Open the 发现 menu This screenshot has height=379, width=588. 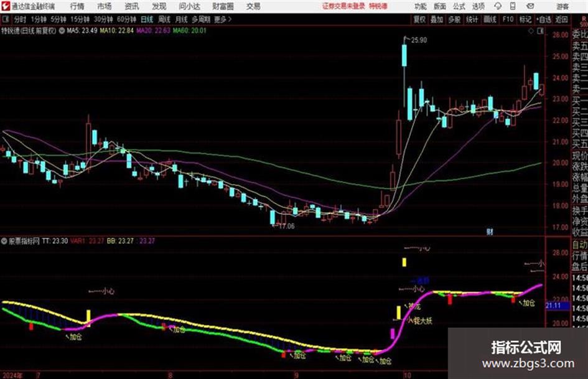click(159, 6)
